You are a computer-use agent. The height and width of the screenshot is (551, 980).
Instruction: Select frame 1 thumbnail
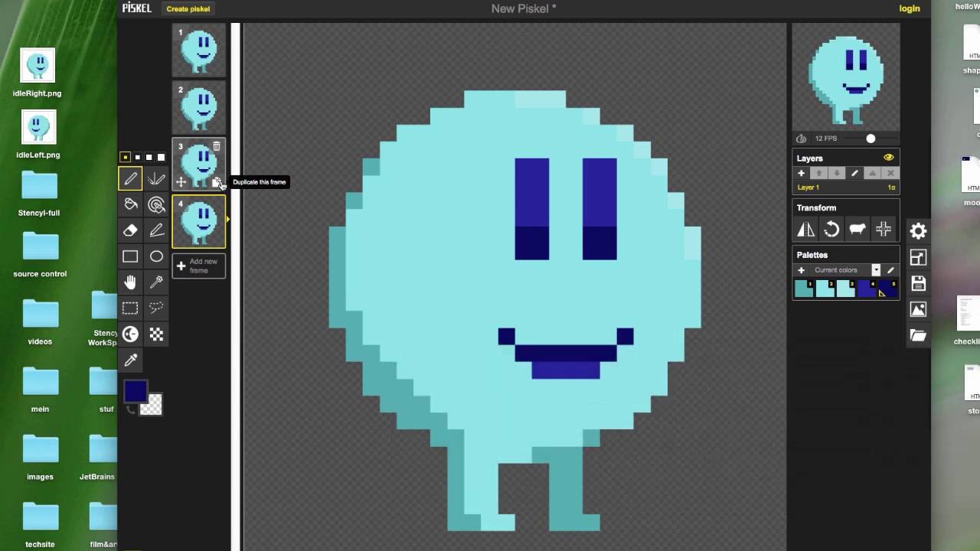[199, 51]
